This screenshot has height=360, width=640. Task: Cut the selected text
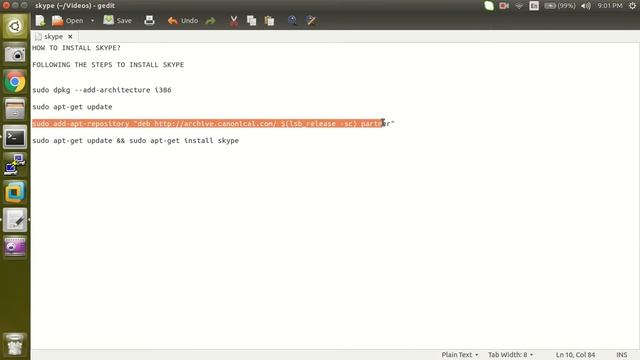click(x=234, y=21)
